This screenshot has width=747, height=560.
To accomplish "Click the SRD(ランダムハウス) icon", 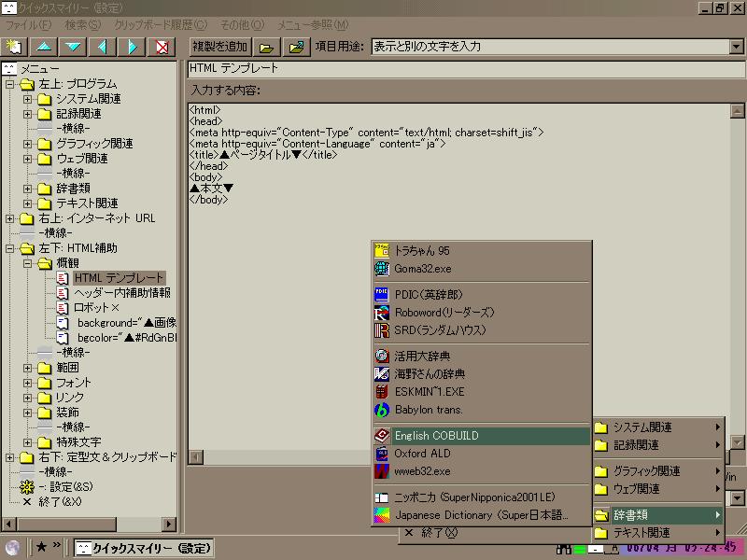I will 382,330.
